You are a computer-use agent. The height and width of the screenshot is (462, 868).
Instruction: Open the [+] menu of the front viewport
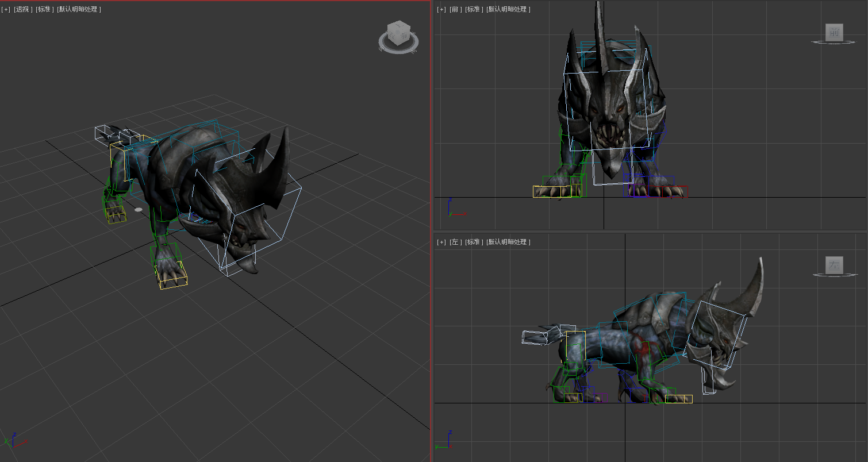(441, 9)
